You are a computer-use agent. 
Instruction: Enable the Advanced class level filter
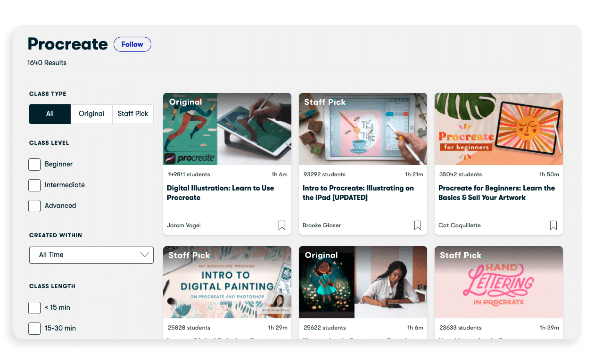(34, 206)
